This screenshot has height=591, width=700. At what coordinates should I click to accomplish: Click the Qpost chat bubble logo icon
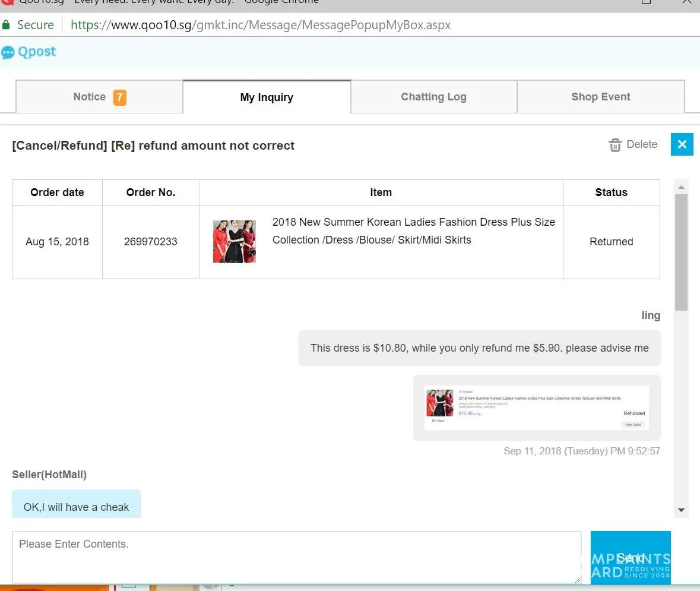[8, 52]
